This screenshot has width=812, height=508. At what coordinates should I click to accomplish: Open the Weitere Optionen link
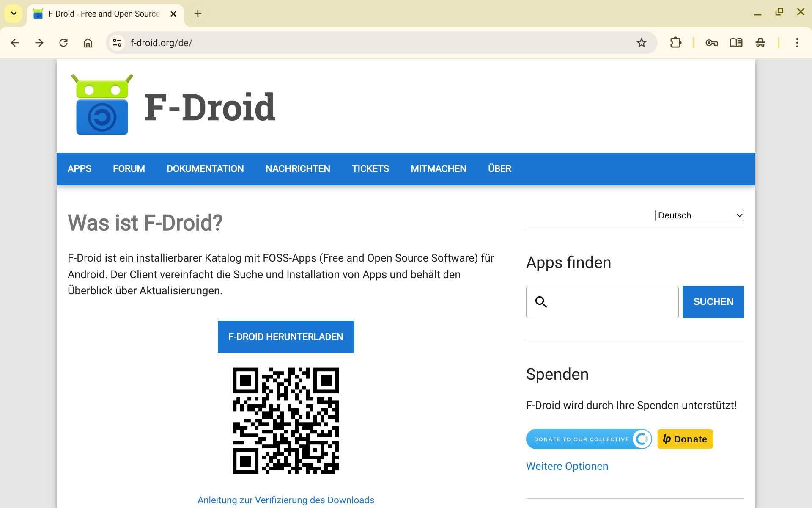coord(567,466)
